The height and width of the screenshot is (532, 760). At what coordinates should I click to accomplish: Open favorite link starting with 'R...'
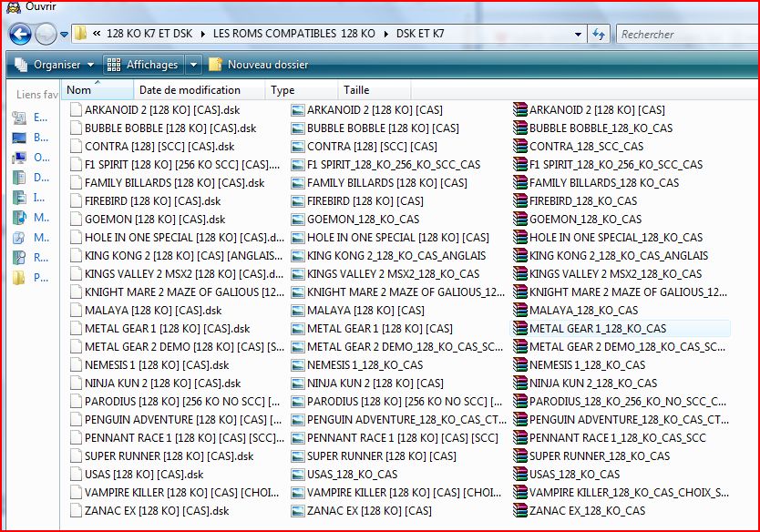click(x=30, y=258)
